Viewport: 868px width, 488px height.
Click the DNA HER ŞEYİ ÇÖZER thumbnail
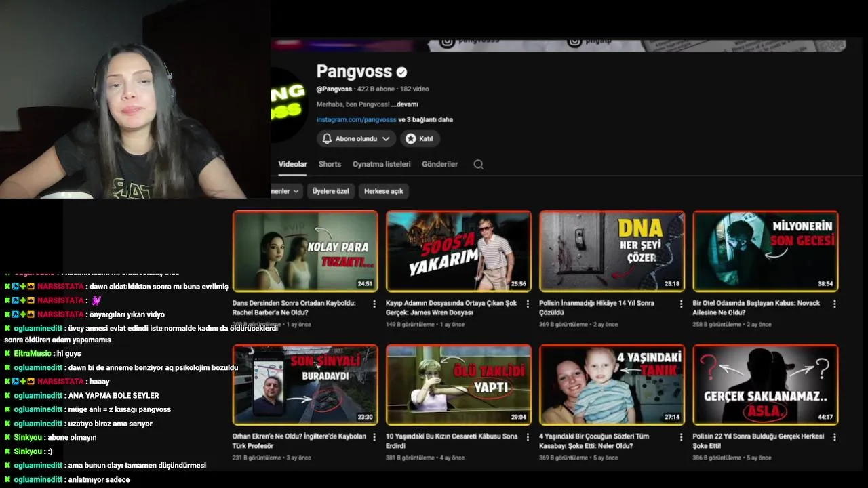[x=612, y=251]
